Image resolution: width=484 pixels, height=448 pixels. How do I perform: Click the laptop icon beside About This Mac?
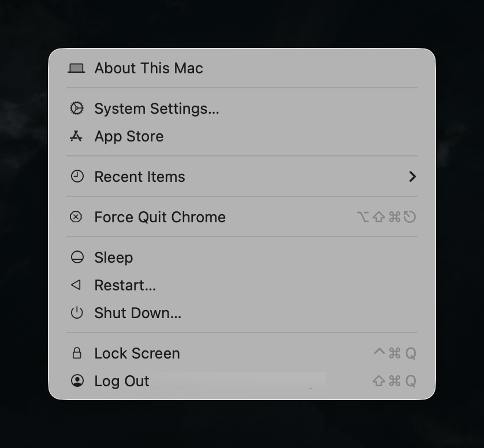[x=76, y=68]
